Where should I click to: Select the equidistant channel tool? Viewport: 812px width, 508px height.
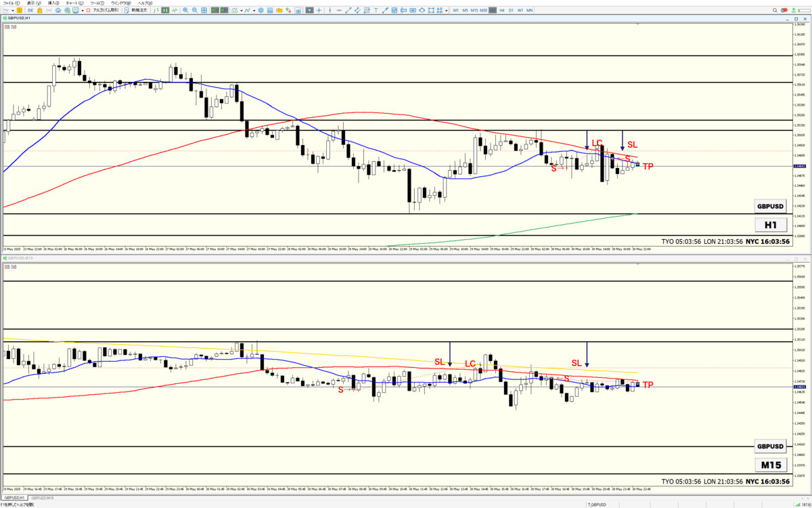pyautogui.click(x=357, y=10)
